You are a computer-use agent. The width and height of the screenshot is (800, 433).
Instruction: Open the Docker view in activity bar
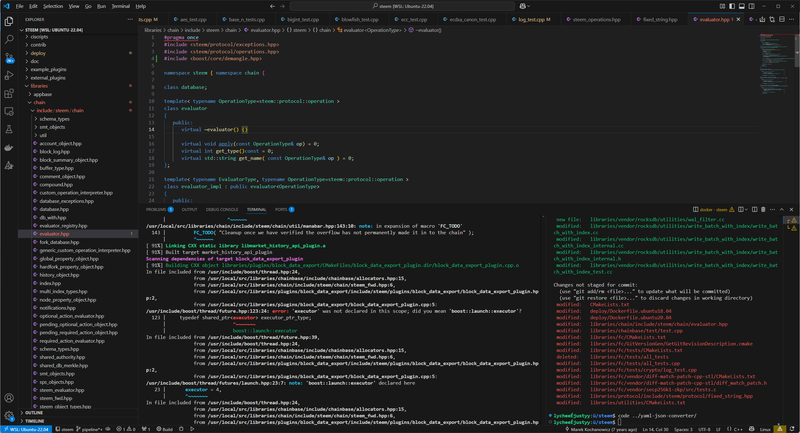pyautogui.click(x=9, y=147)
